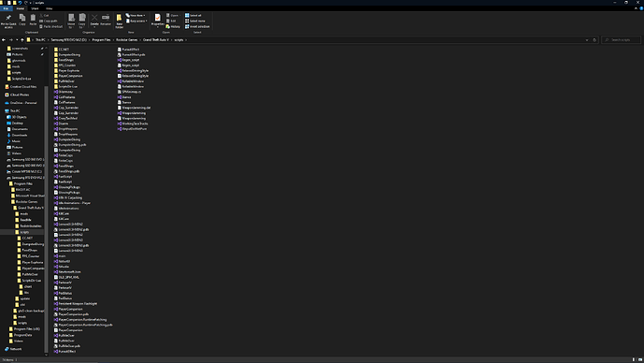Open recent locations dropdown arrow
This screenshot has width=644, height=363.
[17, 40]
